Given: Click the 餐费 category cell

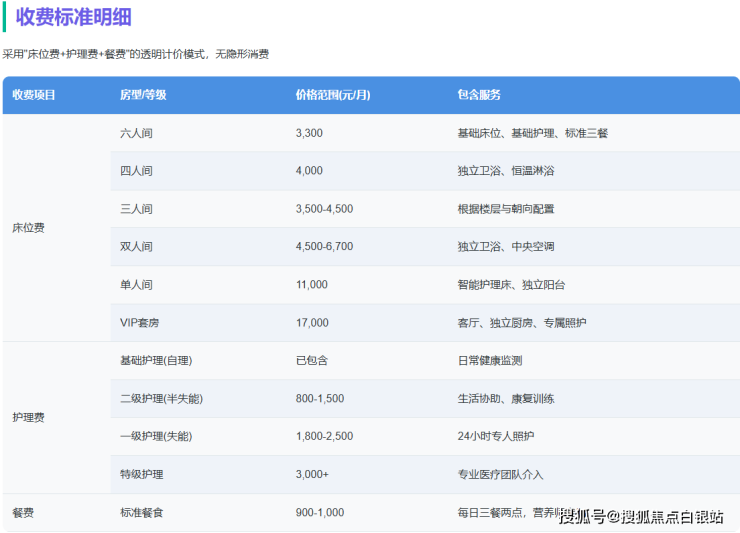Looking at the screenshot, I should click(23, 512).
